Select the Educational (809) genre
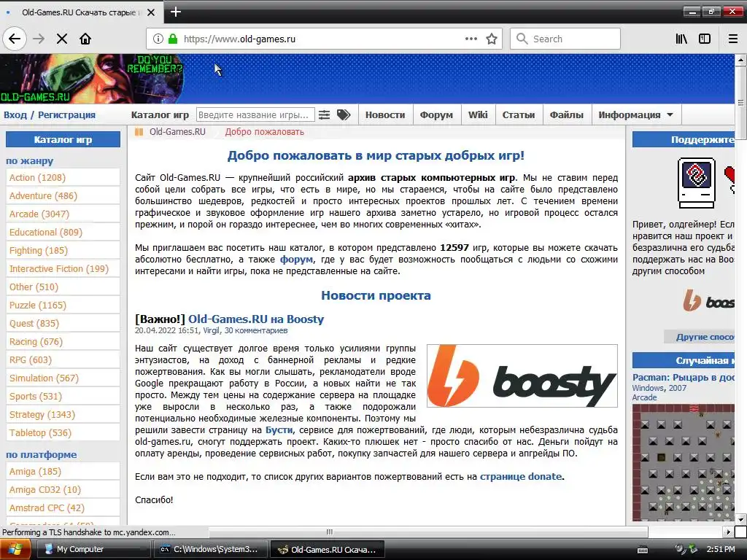Screen dimensions: 747x560 point(63,233)
